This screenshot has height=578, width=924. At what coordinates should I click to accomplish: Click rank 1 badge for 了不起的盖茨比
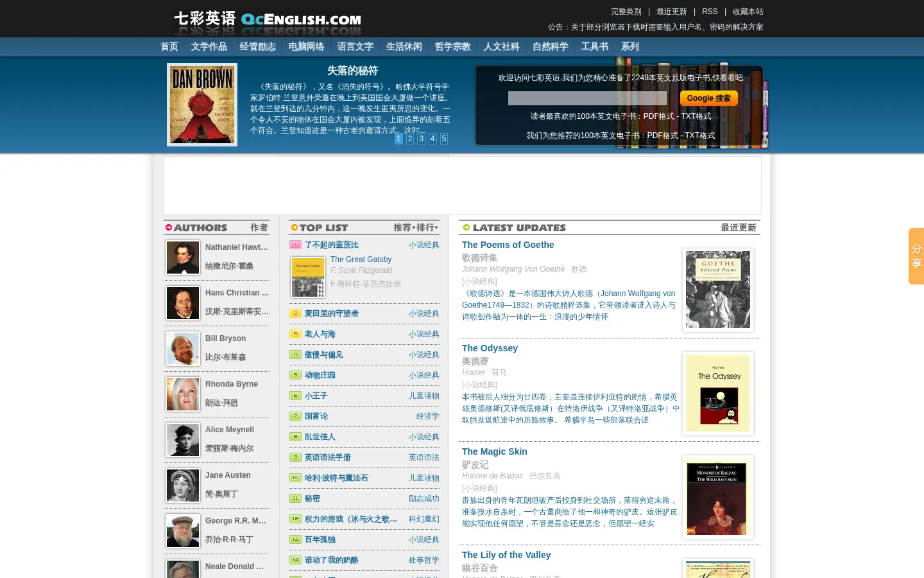(295, 245)
